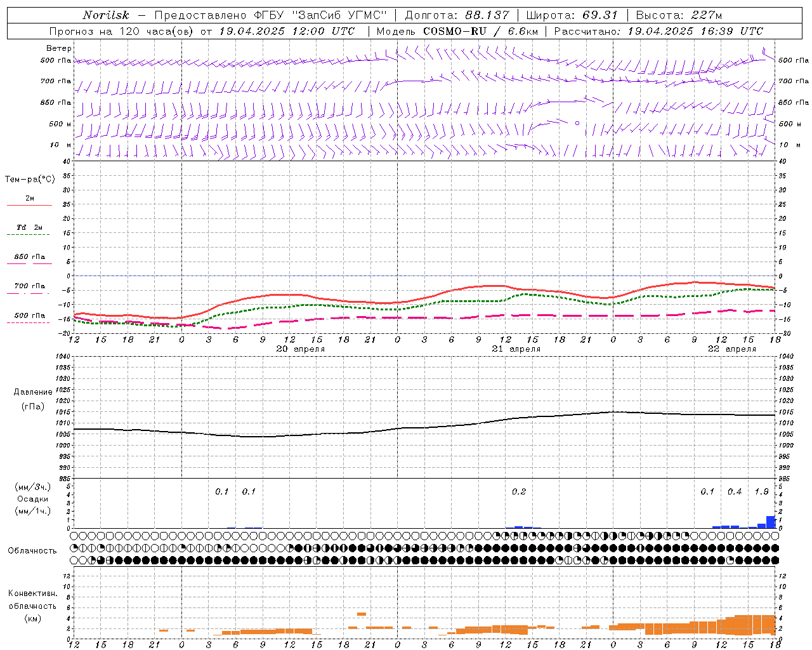
Task: Click the "Td 2м" dew point legend label
Action: point(29,227)
